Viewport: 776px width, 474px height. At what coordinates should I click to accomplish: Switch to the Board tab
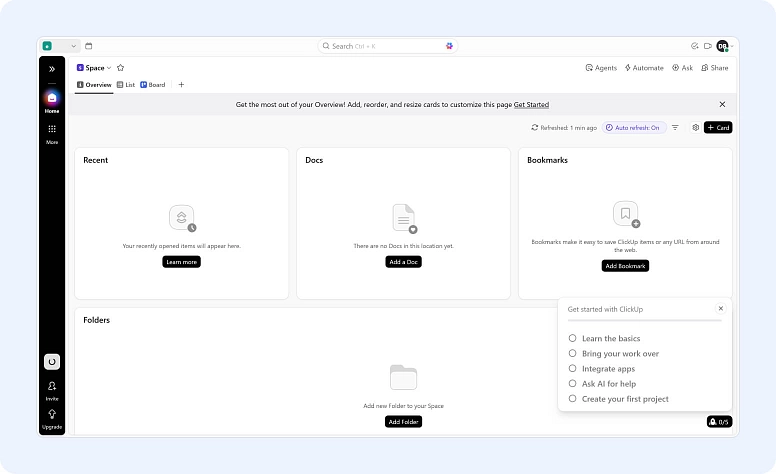(153, 85)
